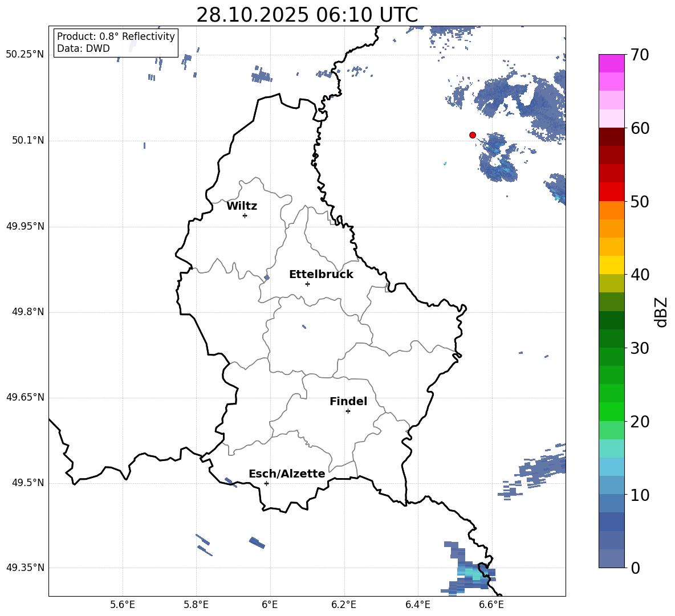Click the dark red swatch just below 60
675x616 pixels.
(611, 137)
